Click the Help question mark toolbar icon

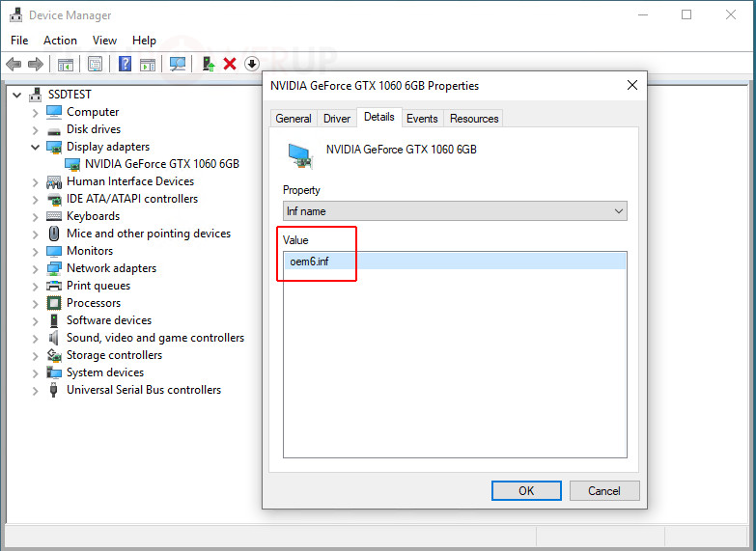pos(125,65)
